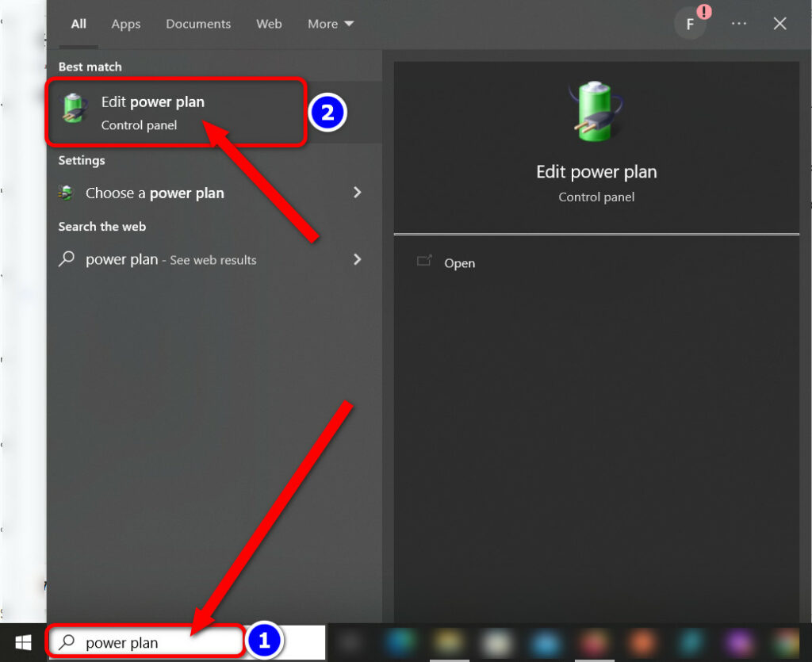The height and width of the screenshot is (662, 812).
Task: Switch to the Apps tab
Action: pos(125,24)
